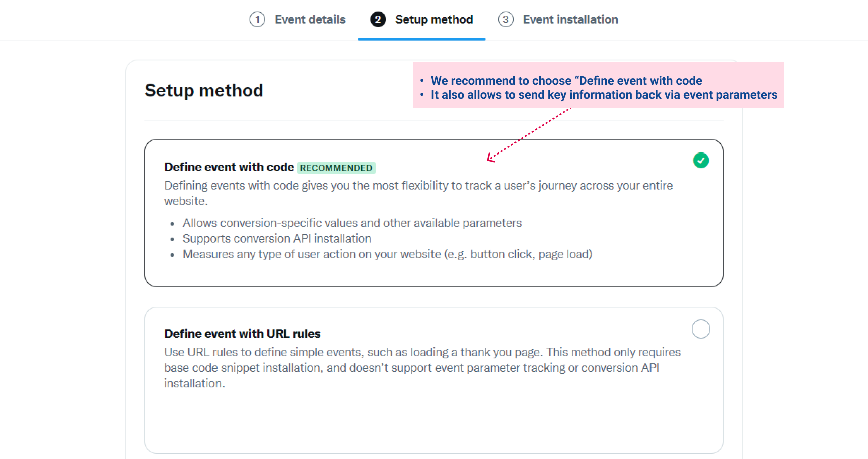Choose the "Define event with URL rules" title

(x=242, y=334)
